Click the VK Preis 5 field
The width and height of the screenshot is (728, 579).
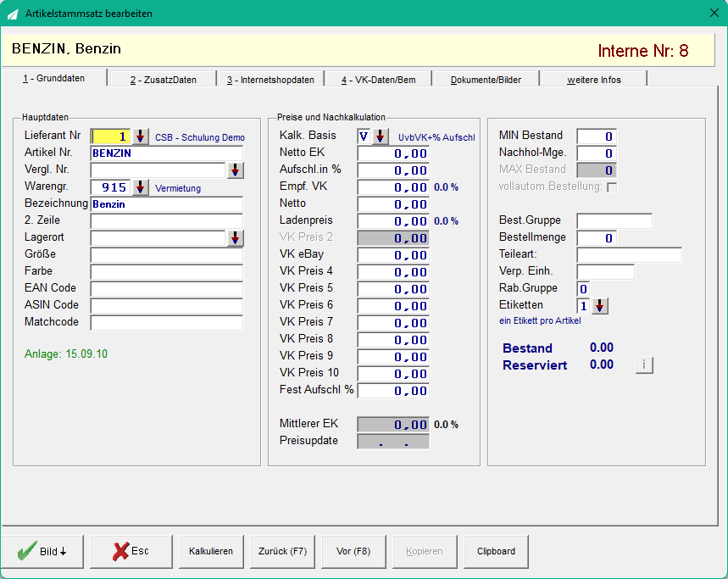[x=393, y=289]
